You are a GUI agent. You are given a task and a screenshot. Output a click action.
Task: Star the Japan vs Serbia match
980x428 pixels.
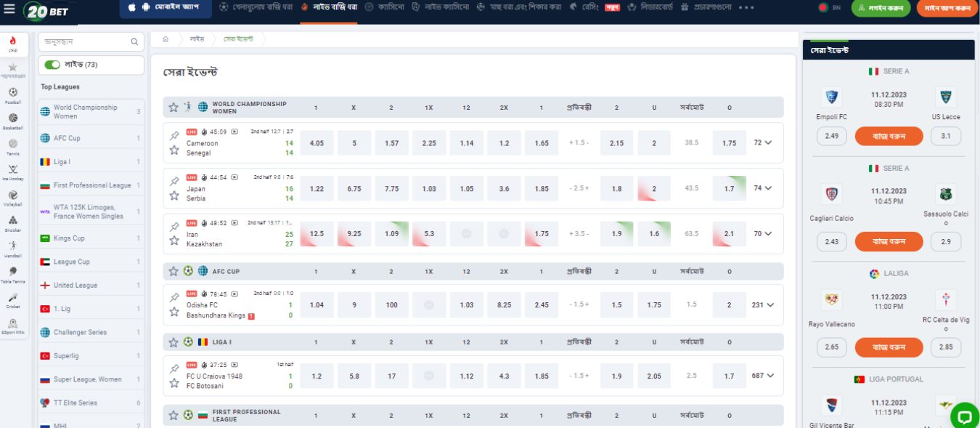174,195
